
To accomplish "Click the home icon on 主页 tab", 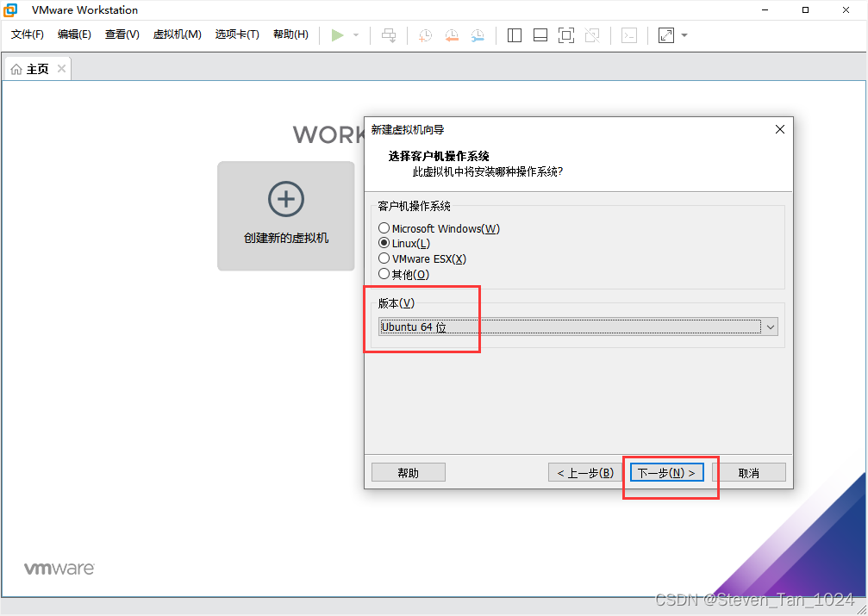I will pyautogui.click(x=16, y=69).
